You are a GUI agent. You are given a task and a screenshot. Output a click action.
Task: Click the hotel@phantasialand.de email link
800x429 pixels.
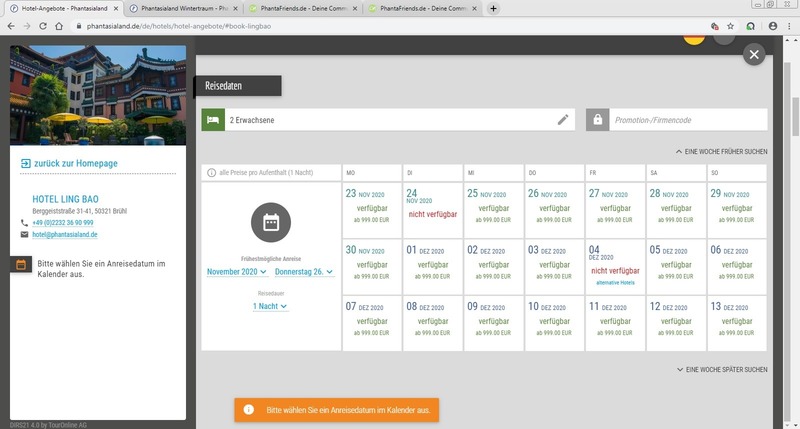click(65, 234)
